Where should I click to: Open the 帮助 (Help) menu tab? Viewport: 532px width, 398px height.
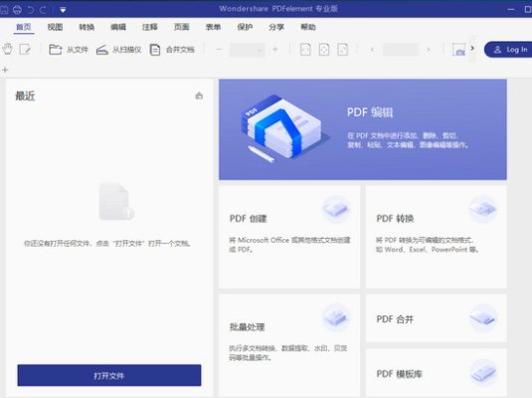308,27
